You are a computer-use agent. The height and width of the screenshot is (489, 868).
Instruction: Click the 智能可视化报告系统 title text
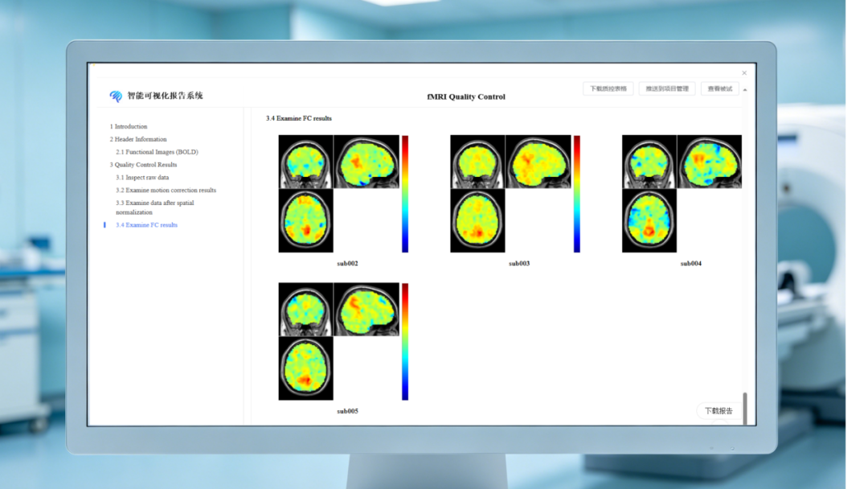point(165,96)
